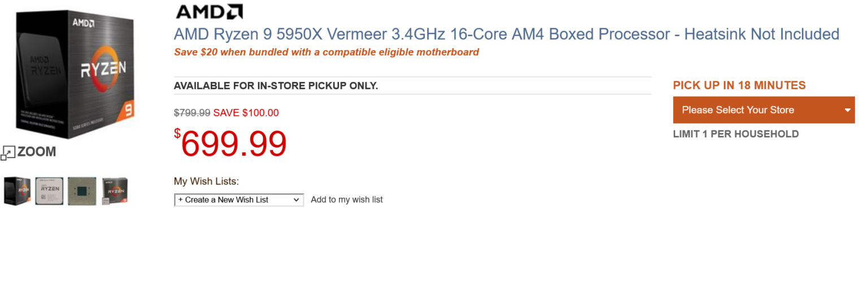
Task: Open the AMD Ryzen 9 5950X title link
Action: click(x=506, y=34)
